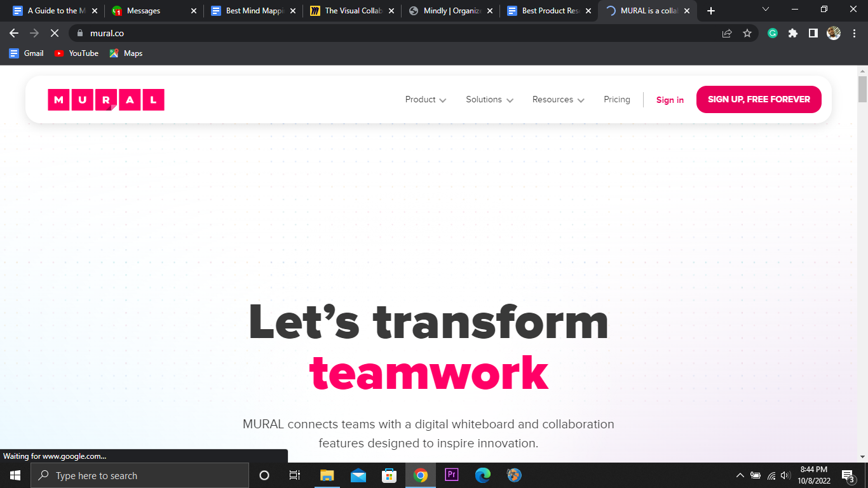Open the Grammarly extension
This screenshot has width=868, height=488.
[x=773, y=33]
